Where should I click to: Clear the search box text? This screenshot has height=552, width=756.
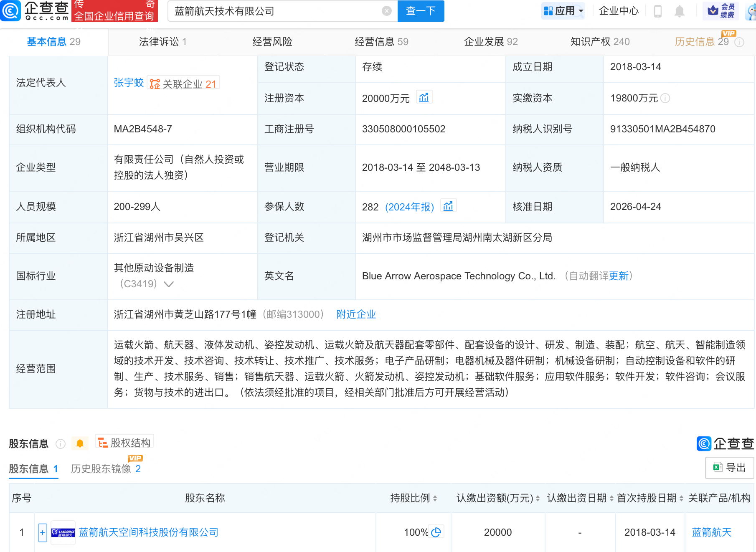(x=387, y=11)
